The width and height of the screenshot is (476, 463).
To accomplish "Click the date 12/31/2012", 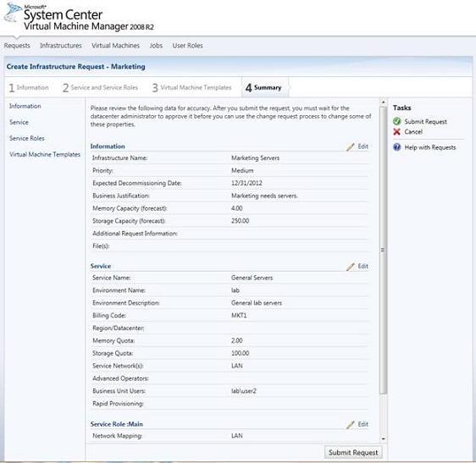I will click(x=246, y=183).
